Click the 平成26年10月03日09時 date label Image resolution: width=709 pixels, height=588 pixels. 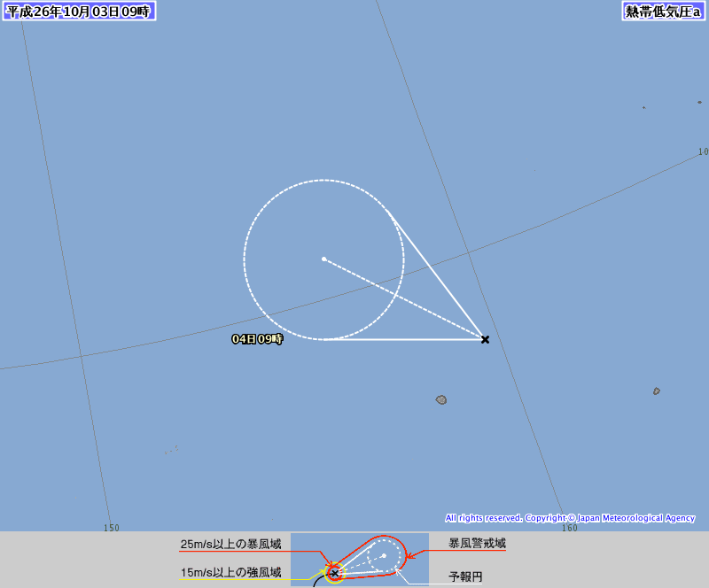click(x=79, y=12)
